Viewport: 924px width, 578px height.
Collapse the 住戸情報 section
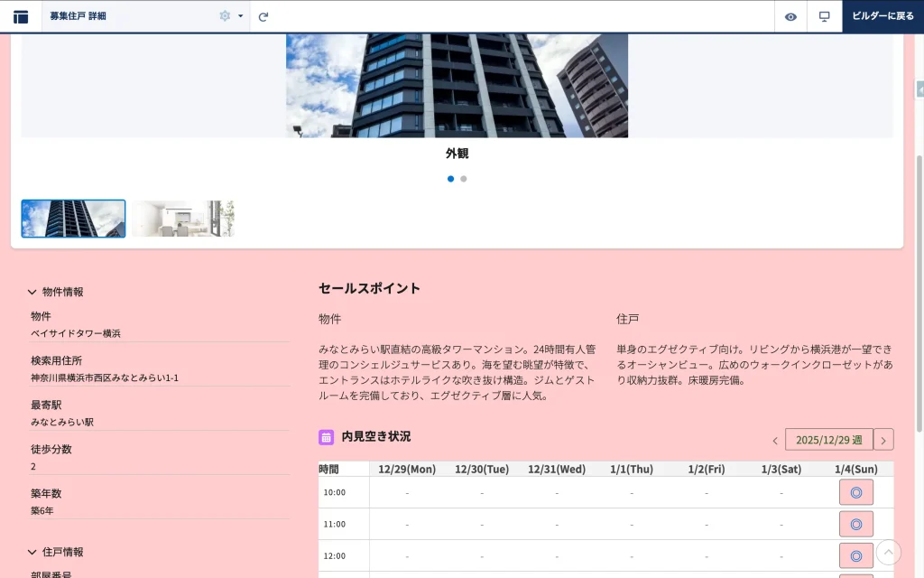point(32,552)
